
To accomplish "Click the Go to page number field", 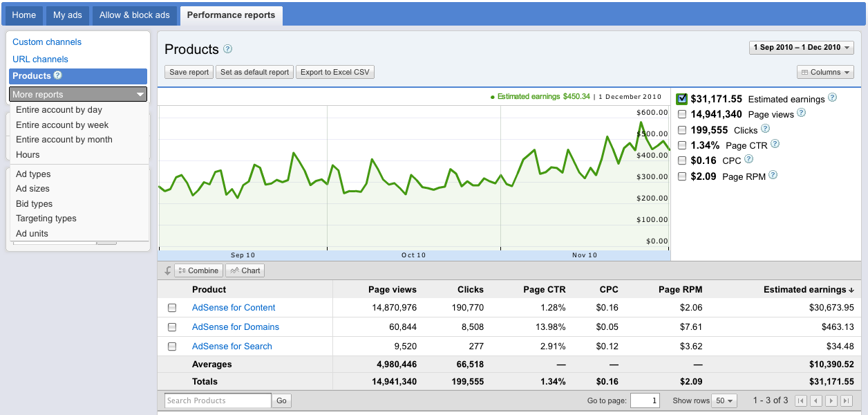I will (x=645, y=400).
